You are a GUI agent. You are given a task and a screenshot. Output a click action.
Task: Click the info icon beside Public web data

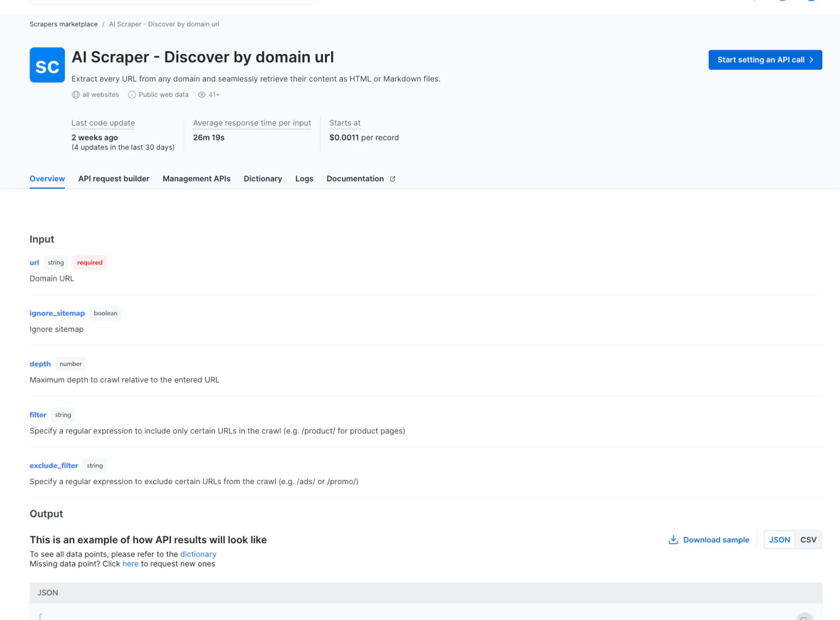coord(132,95)
